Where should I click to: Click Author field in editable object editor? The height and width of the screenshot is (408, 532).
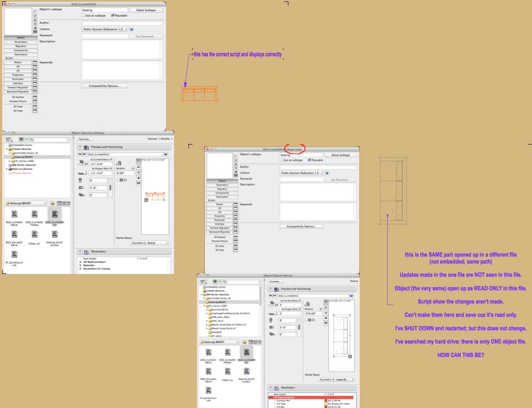pyautogui.click(x=122, y=23)
